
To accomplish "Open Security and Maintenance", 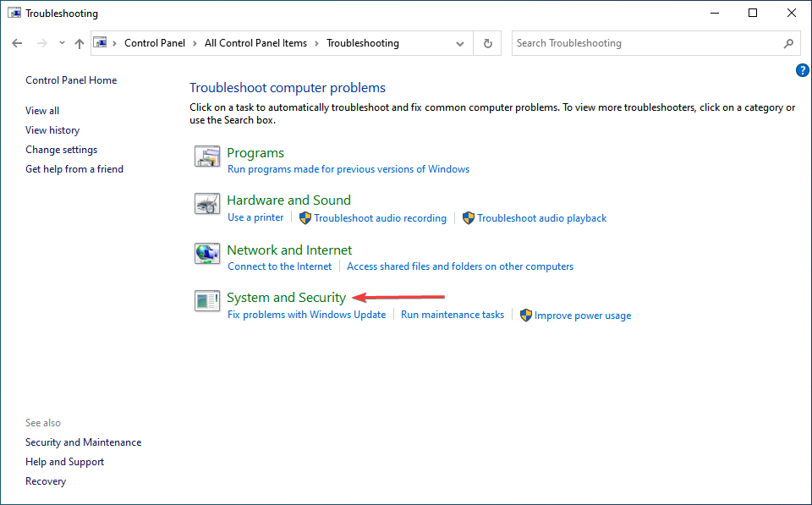I will pos(84,442).
